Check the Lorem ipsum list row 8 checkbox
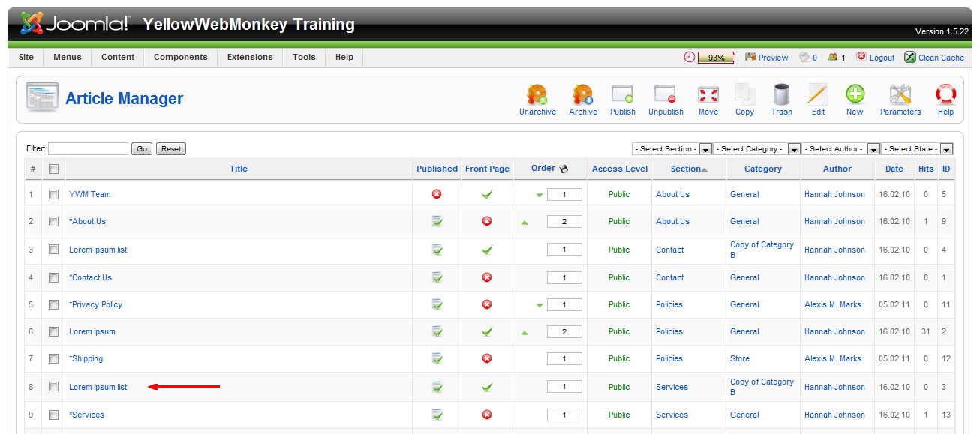The image size is (980, 434). (x=53, y=387)
